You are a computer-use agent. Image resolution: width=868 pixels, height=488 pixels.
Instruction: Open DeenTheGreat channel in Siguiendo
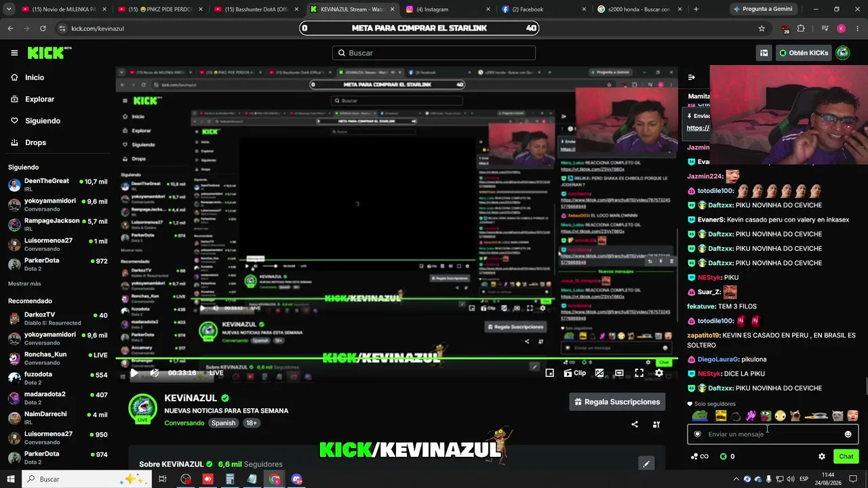click(58, 185)
